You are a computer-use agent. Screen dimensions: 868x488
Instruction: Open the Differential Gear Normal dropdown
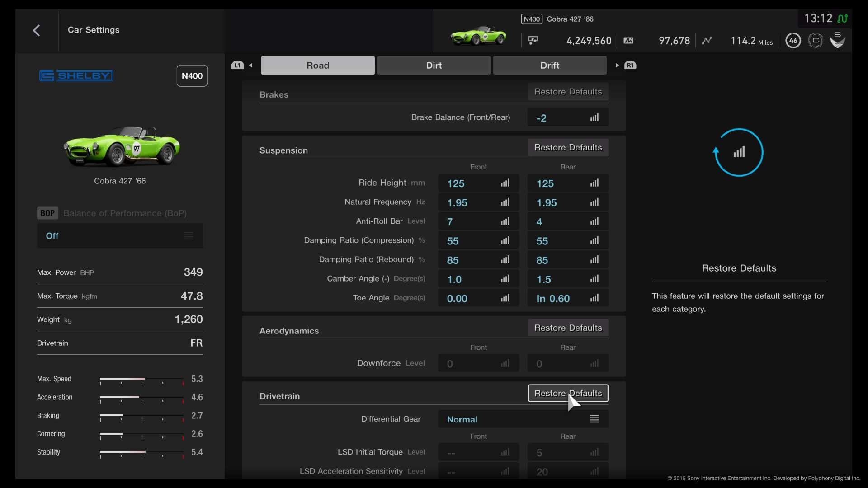(x=523, y=419)
